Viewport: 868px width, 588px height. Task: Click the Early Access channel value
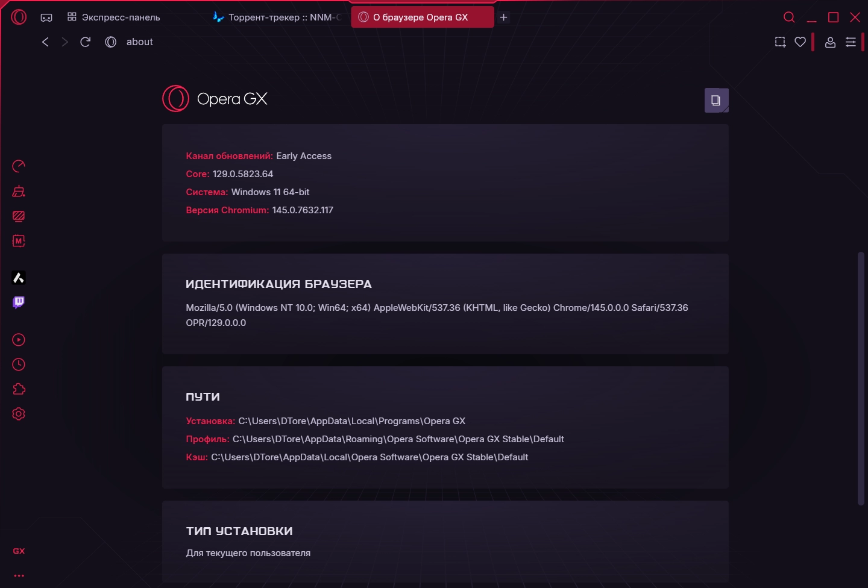click(304, 156)
